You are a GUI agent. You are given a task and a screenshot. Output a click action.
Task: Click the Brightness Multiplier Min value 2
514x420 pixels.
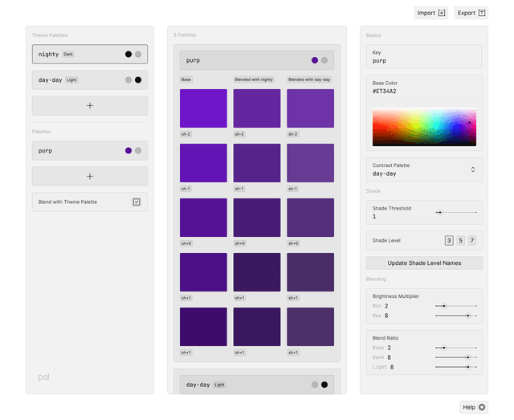point(386,306)
